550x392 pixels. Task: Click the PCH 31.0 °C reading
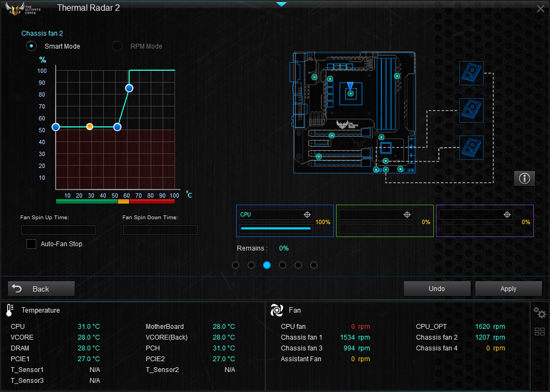(x=224, y=348)
